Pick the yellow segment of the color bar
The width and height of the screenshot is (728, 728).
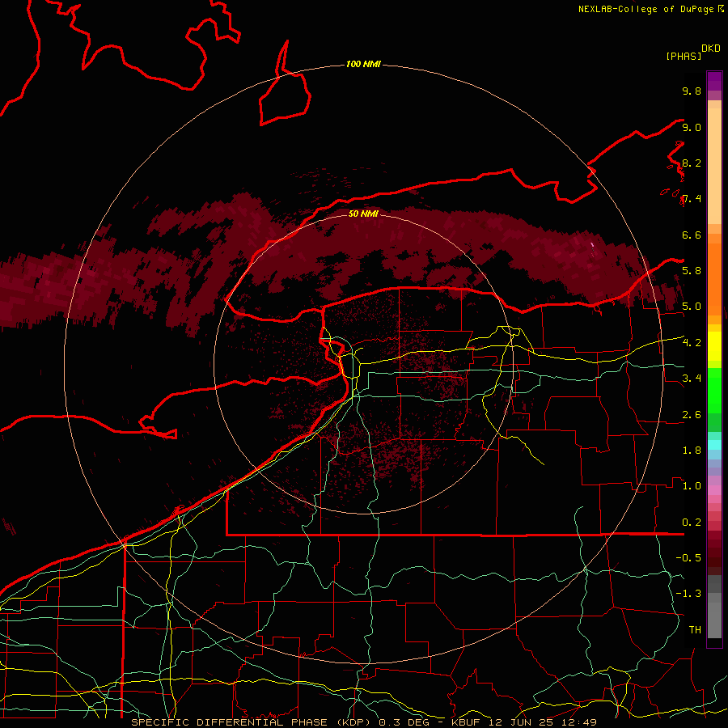pos(714,346)
